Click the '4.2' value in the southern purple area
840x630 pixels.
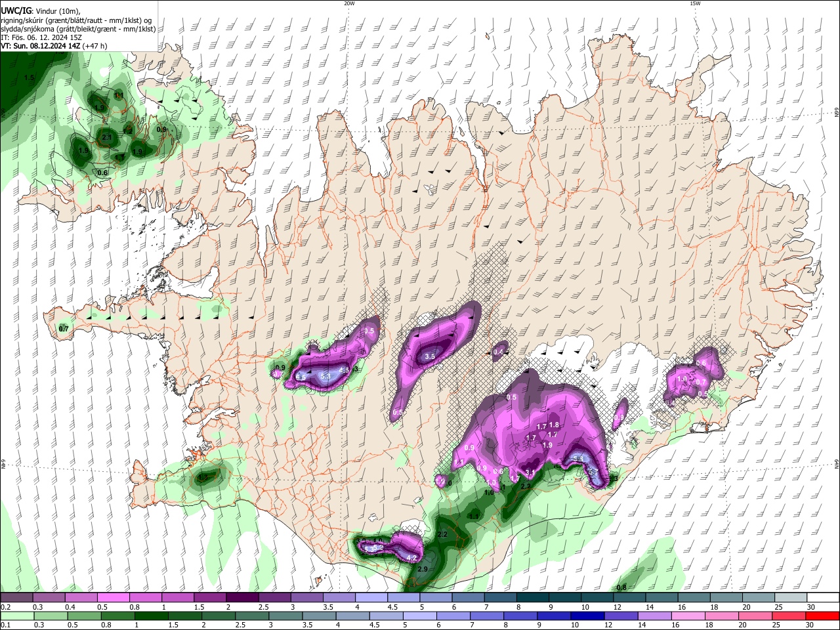tap(412, 558)
